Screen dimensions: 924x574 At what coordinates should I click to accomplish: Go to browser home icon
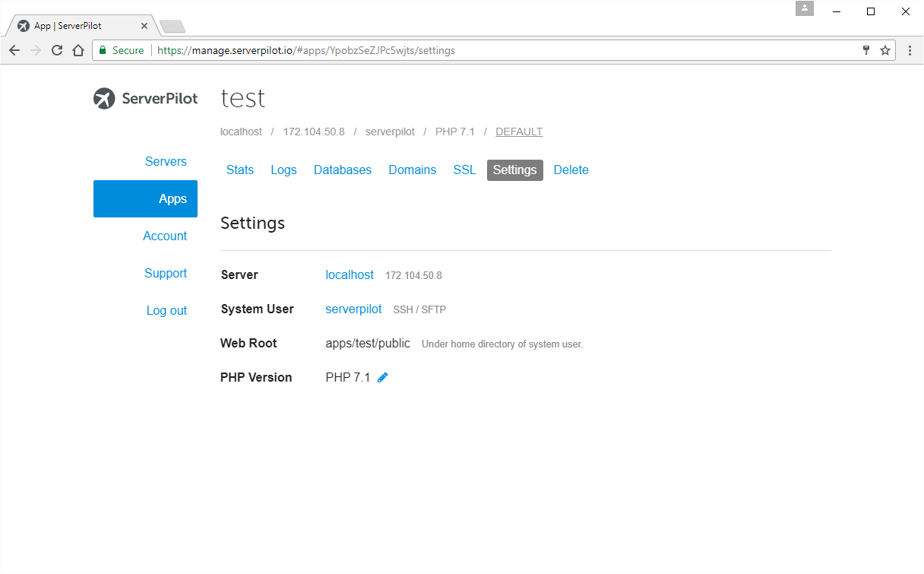pyautogui.click(x=78, y=50)
